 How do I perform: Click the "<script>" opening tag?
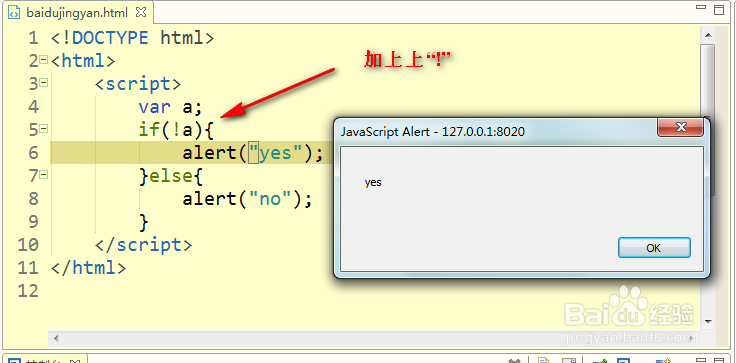138,84
